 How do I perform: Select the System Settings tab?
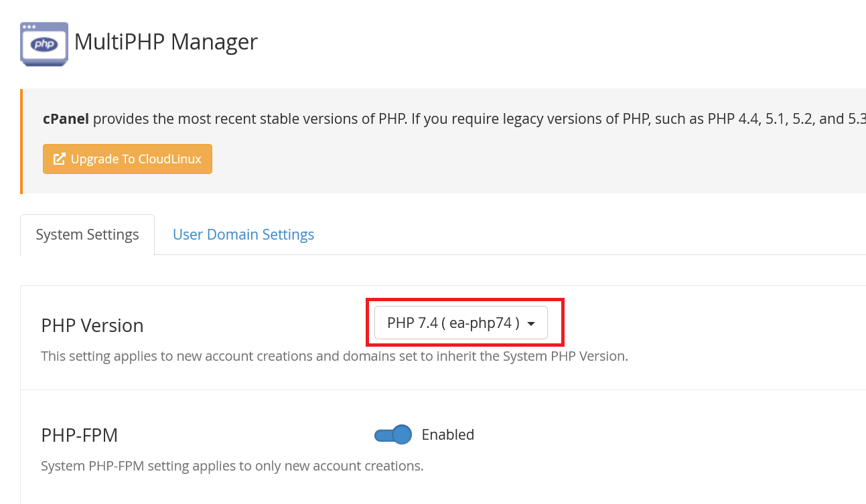click(88, 234)
